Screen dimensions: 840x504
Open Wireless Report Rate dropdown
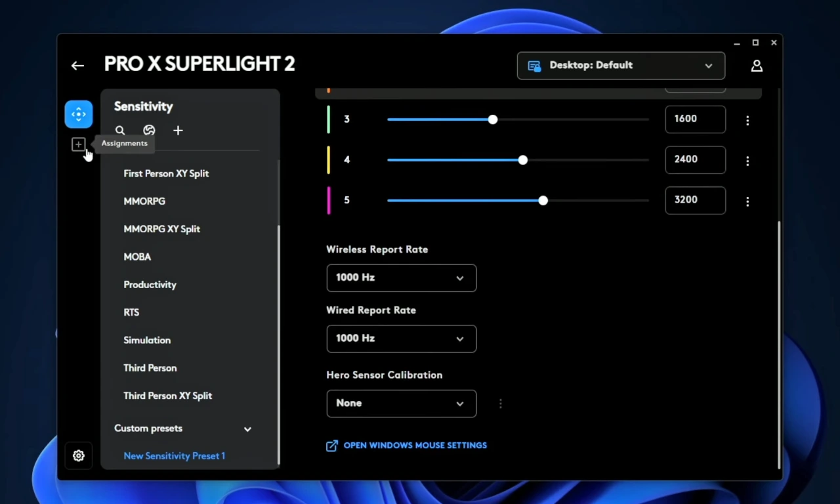click(x=402, y=278)
